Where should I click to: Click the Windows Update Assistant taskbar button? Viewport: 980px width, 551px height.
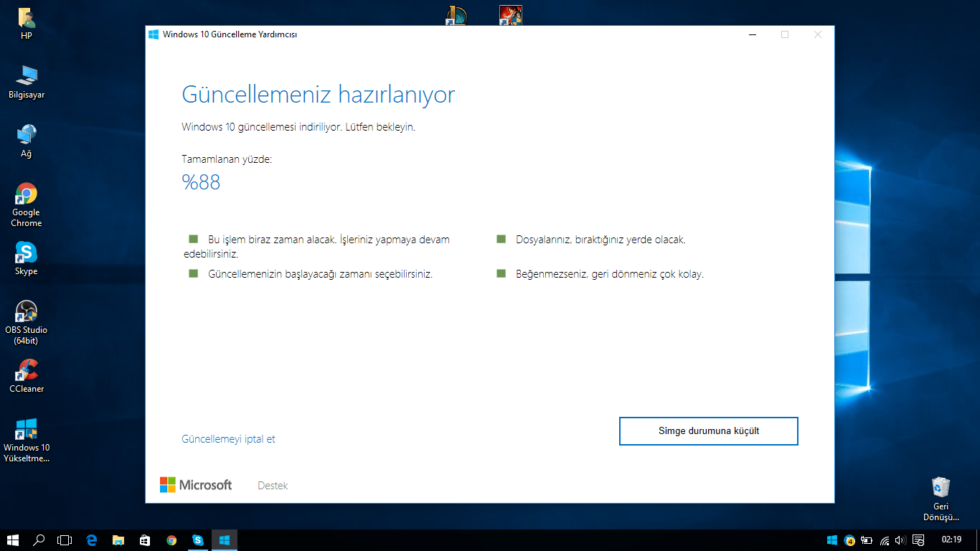point(225,540)
